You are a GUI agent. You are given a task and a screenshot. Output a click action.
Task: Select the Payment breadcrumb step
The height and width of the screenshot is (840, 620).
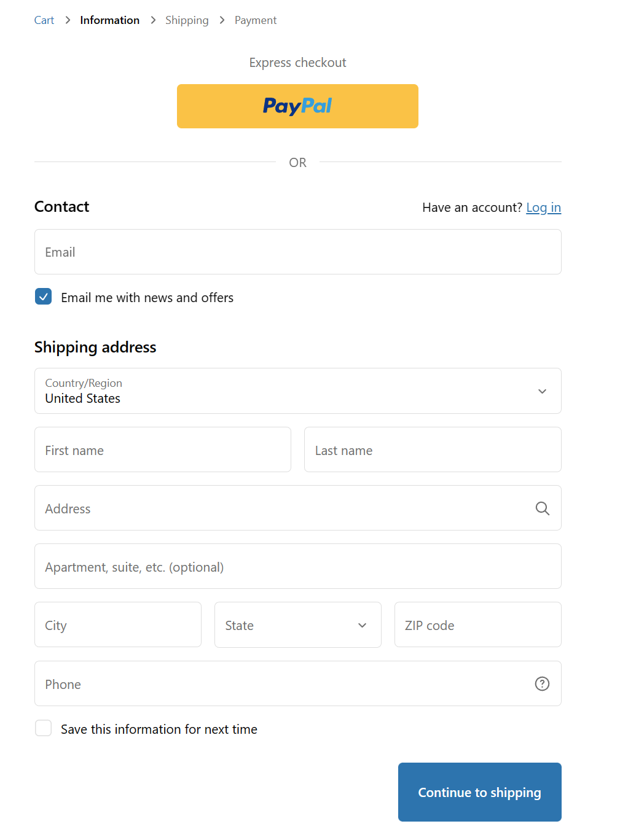coord(256,20)
